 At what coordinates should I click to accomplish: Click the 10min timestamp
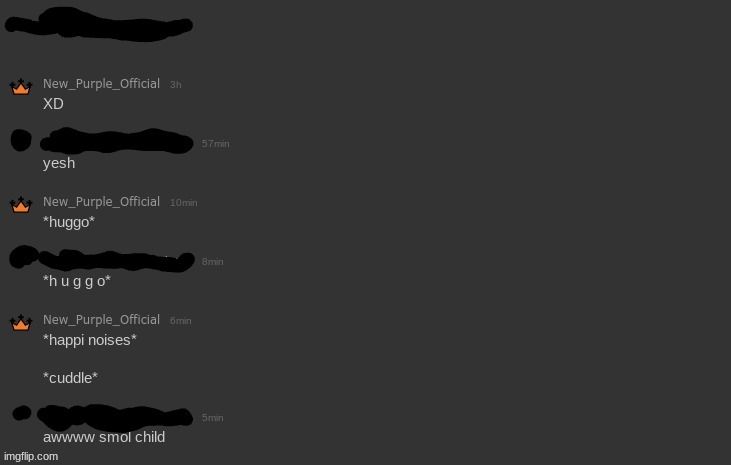[183, 203]
